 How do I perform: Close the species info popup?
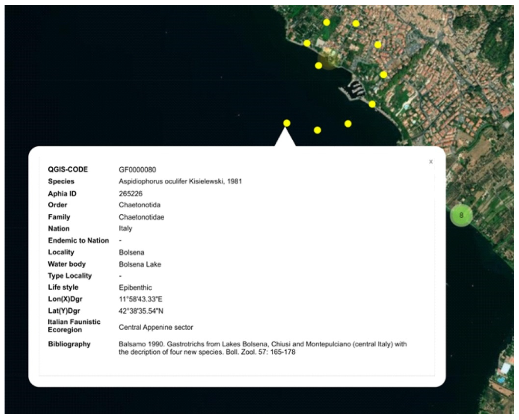click(x=431, y=162)
